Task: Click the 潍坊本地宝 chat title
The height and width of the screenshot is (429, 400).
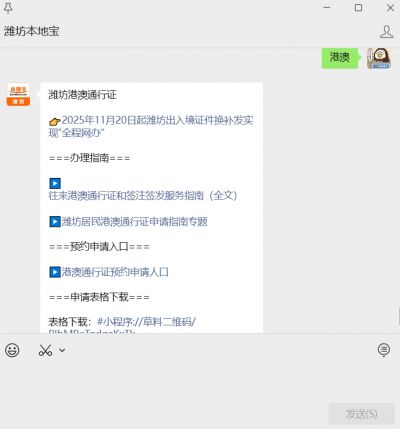Action: [x=32, y=31]
